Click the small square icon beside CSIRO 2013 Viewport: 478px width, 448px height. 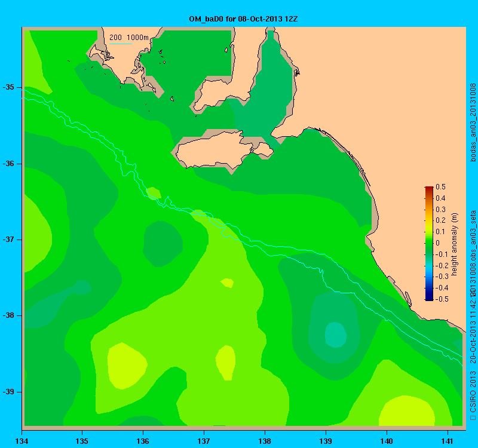(473, 417)
